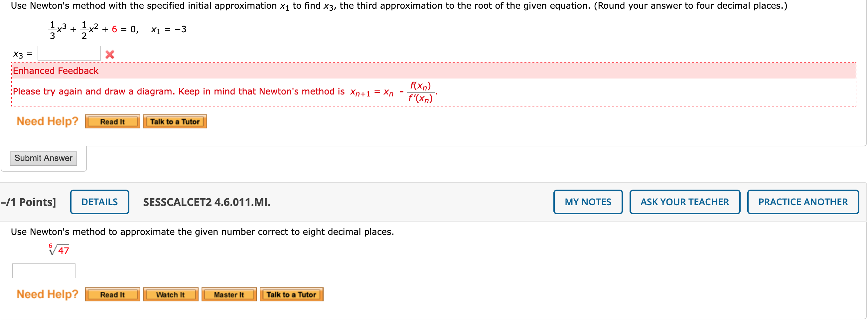Click the x3 answer input field

click(69, 53)
